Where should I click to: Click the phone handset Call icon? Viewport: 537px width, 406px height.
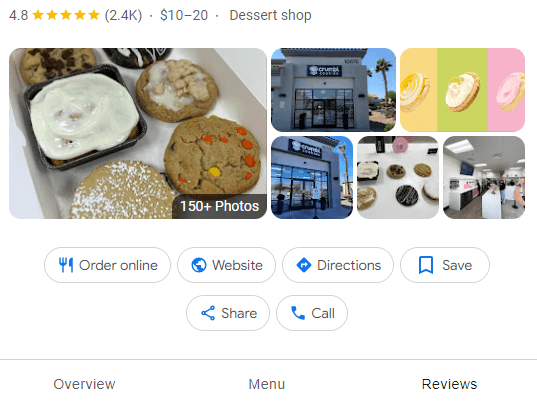pos(298,313)
